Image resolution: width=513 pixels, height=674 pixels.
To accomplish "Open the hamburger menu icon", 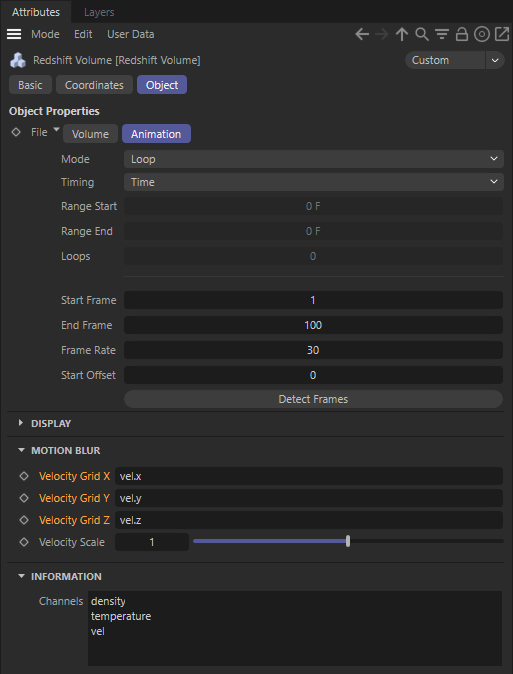I will (x=14, y=34).
